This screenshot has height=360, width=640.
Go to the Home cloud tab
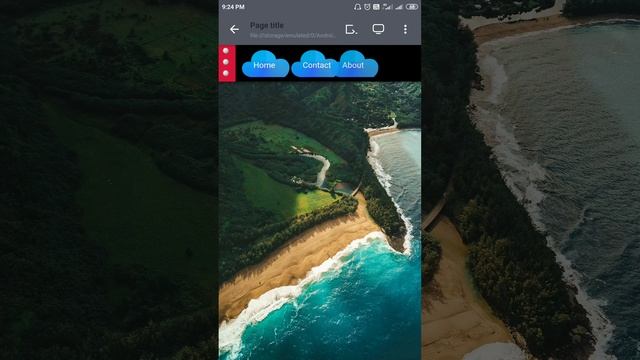pyautogui.click(x=265, y=64)
